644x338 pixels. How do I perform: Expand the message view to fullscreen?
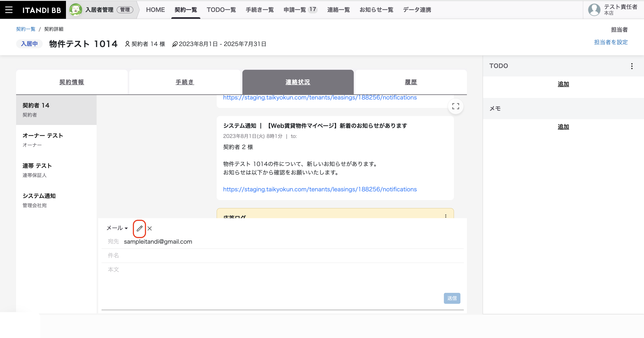(x=455, y=106)
